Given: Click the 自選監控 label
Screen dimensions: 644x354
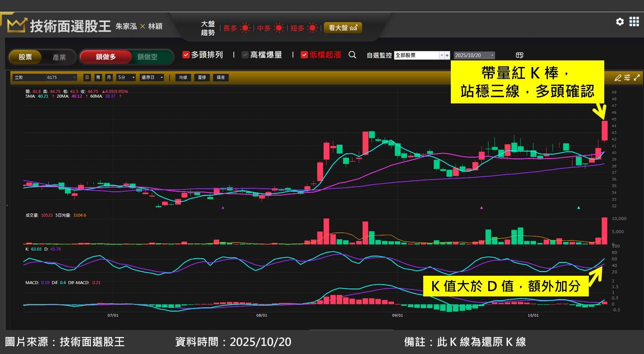Looking at the screenshot, I should tap(379, 55).
